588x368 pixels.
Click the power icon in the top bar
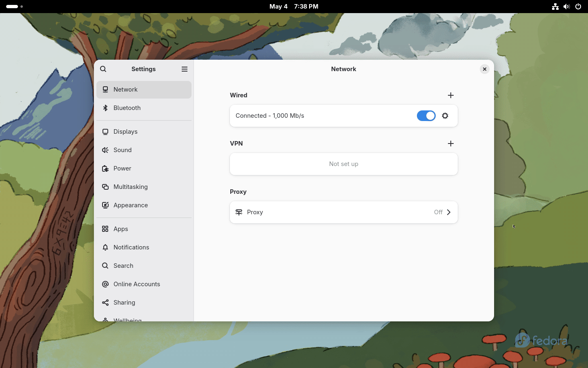pyautogui.click(x=578, y=7)
